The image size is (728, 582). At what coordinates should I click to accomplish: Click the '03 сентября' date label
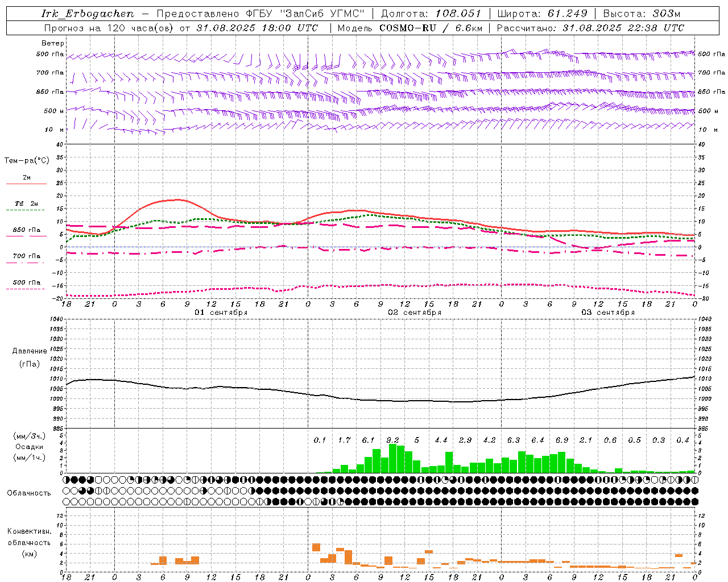608,313
